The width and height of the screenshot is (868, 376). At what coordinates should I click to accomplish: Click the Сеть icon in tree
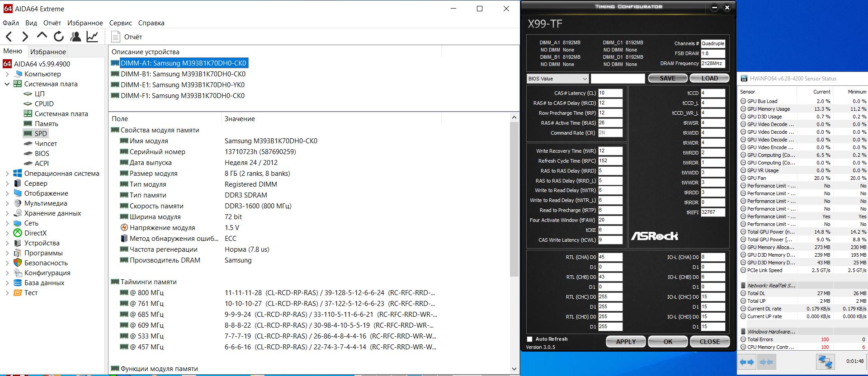pos(18,223)
